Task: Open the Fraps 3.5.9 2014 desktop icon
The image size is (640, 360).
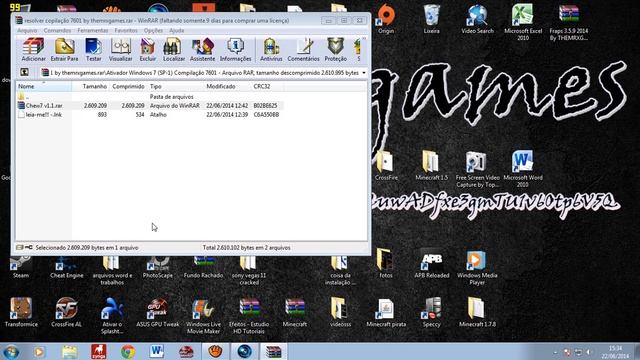Action: pyautogui.click(x=569, y=22)
